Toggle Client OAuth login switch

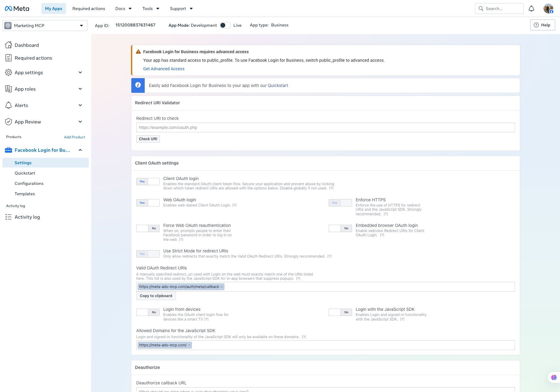pyautogui.click(x=148, y=182)
